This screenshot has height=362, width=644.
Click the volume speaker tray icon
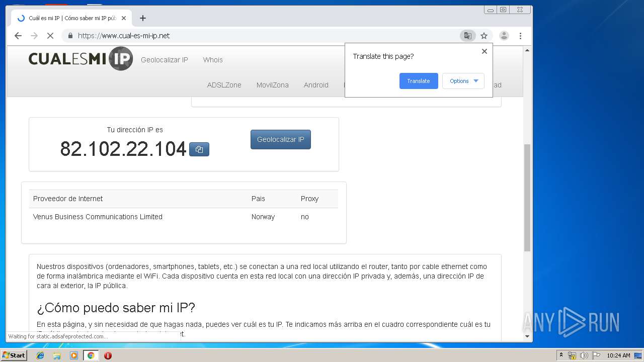pos(584,355)
